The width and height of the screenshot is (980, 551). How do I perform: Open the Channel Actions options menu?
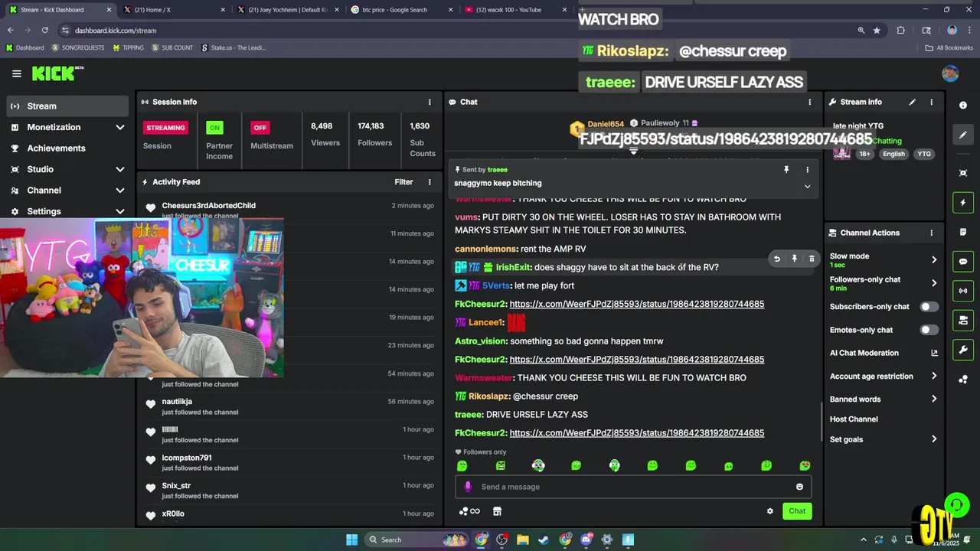click(931, 233)
